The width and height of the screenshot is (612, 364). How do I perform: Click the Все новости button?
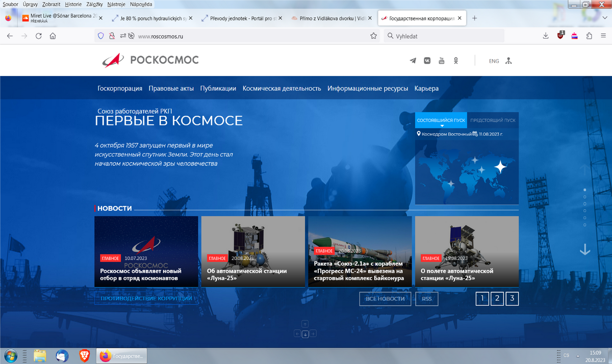385,299
